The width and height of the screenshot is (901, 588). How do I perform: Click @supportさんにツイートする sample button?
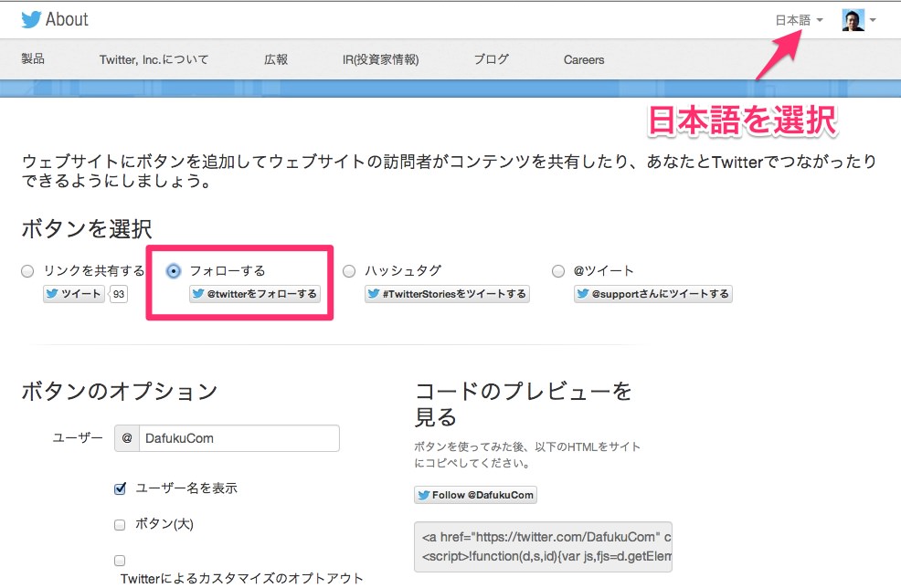(x=652, y=294)
